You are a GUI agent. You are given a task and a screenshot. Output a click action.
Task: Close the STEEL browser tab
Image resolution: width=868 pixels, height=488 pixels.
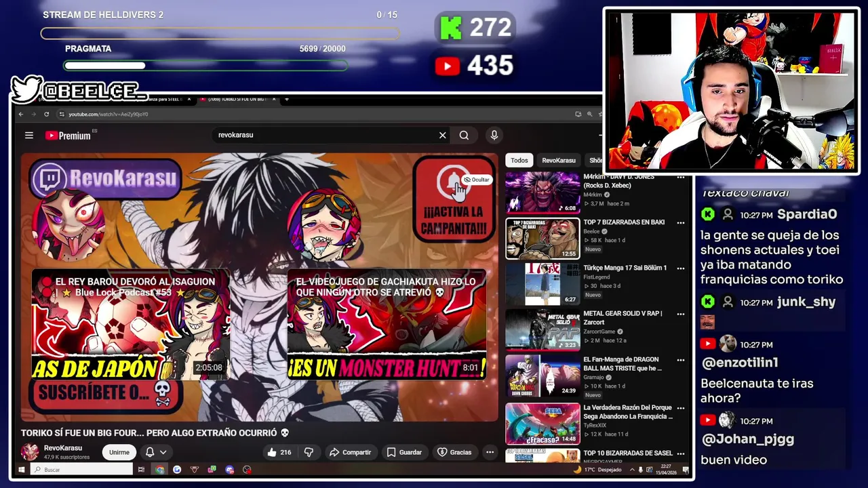coord(189,100)
